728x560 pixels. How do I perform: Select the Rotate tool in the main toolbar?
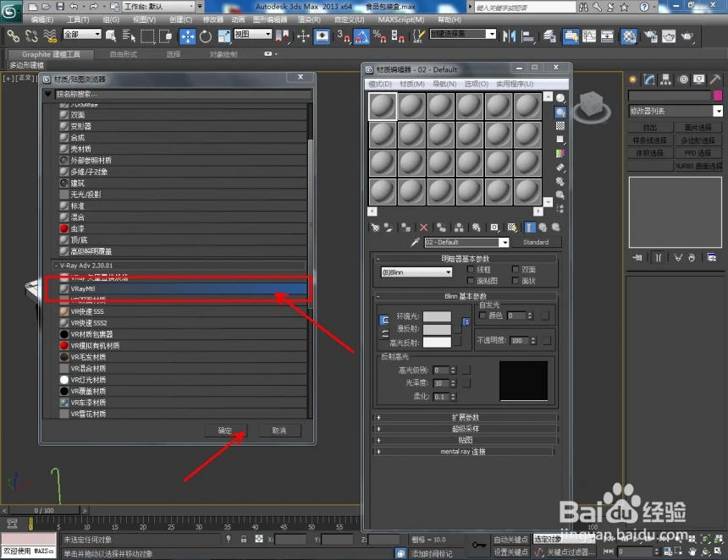pyautogui.click(x=205, y=36)
